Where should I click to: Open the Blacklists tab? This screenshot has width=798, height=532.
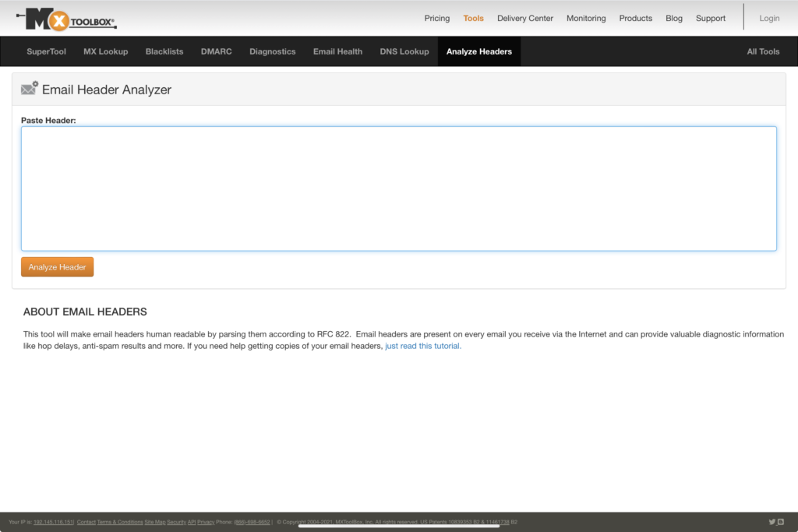pyautogui.click(x=164, y=51)
